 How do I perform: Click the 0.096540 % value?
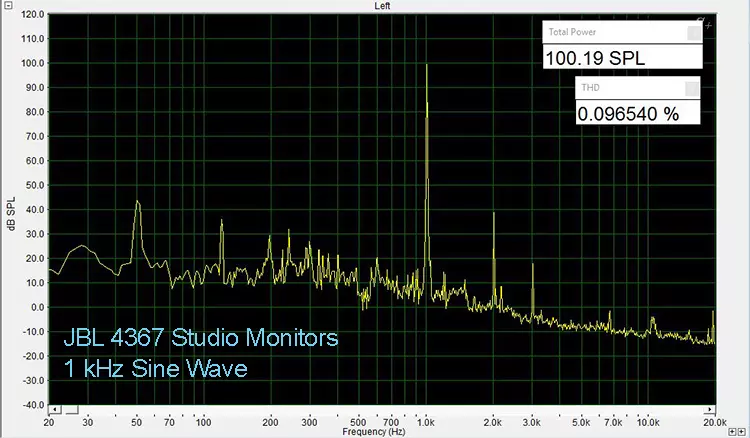tap(628, 114)
